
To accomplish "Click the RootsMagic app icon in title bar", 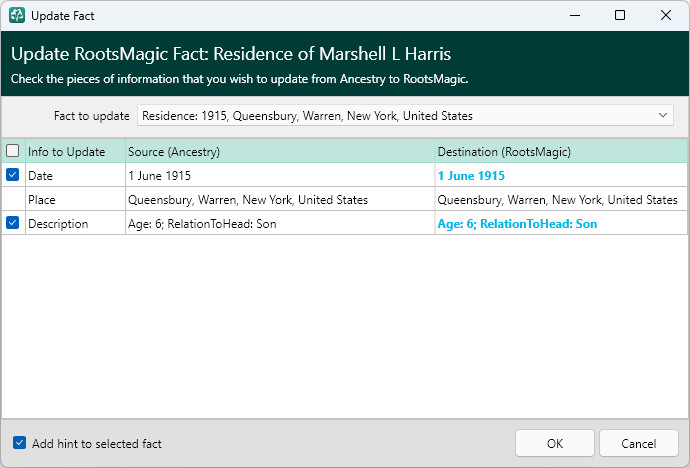I will [x=17, y=15].
